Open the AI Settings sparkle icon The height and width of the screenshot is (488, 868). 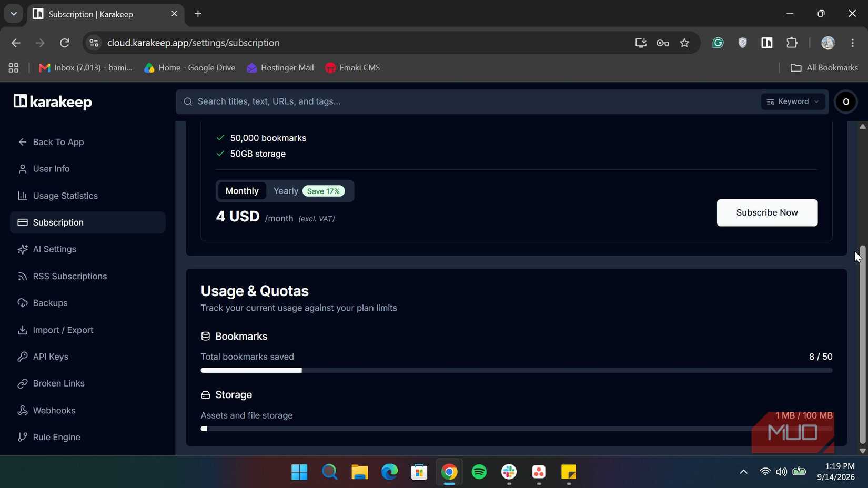(x=22, y=249)
